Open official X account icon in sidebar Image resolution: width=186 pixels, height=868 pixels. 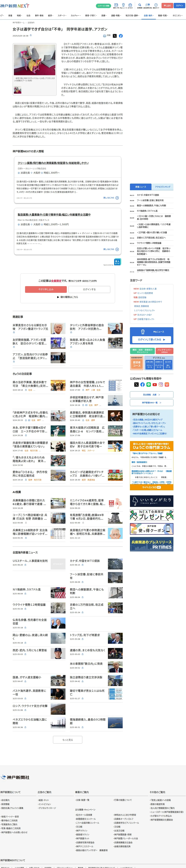tap(136, 385)
